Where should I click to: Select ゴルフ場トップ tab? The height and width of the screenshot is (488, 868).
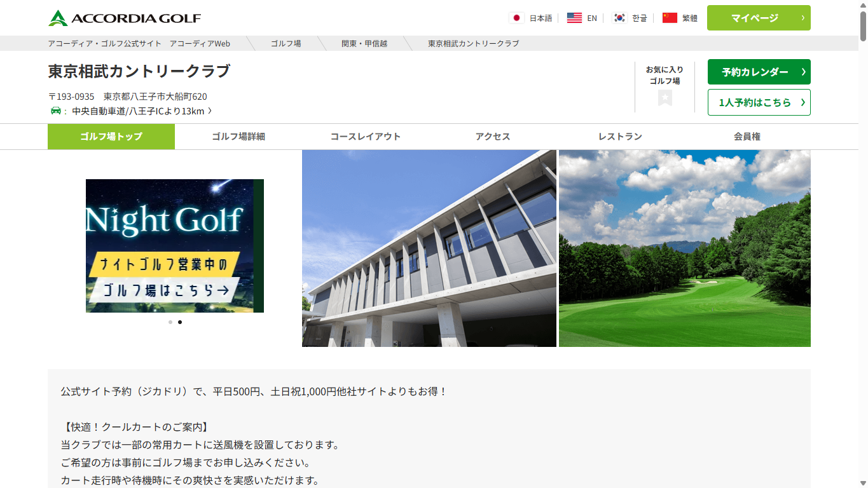tap(111, 137)
